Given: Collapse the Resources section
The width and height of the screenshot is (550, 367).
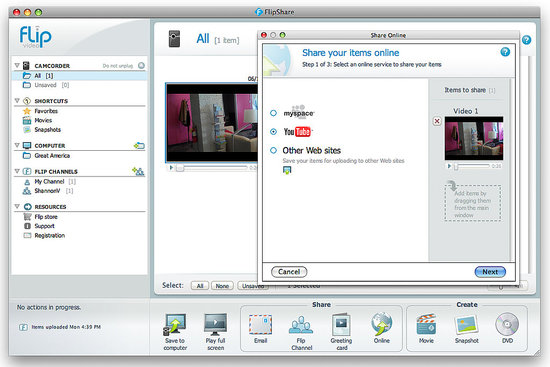Looking at the screenshot, I should tap(17, 206).
